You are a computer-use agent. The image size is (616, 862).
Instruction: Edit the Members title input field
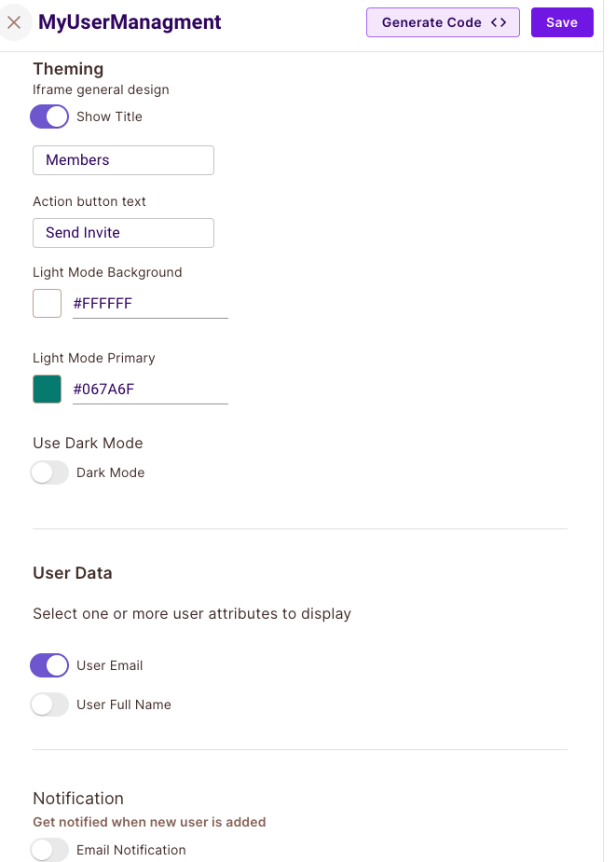click(123, 160)
